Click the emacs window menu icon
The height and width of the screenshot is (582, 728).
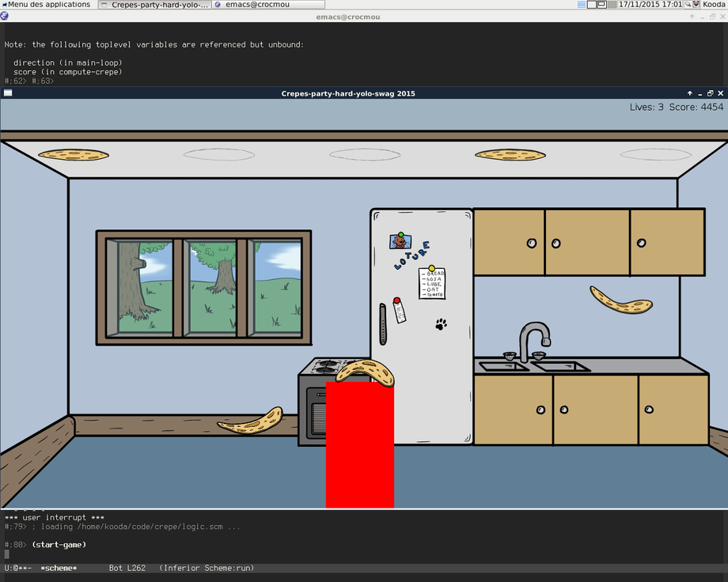[x=5, y=16]
